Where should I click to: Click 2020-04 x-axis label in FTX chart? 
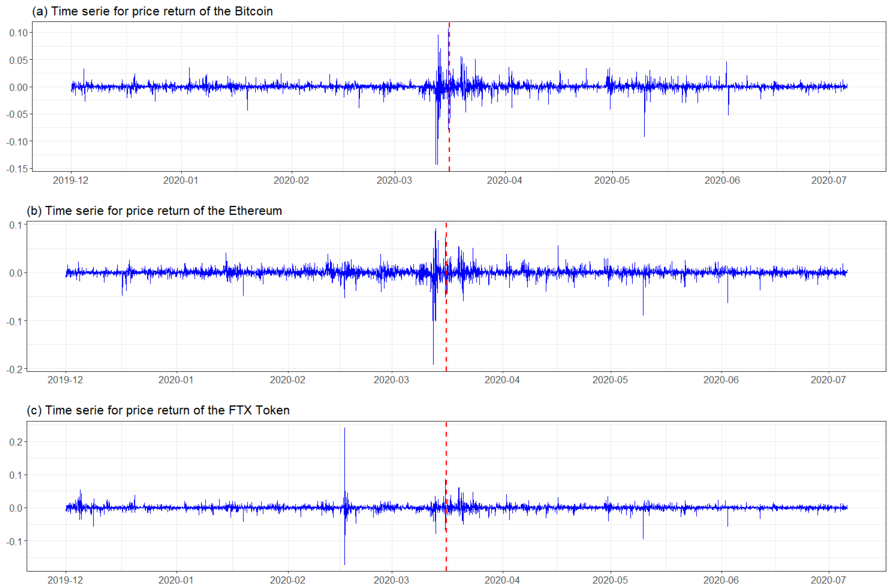[x=502, y=580]
